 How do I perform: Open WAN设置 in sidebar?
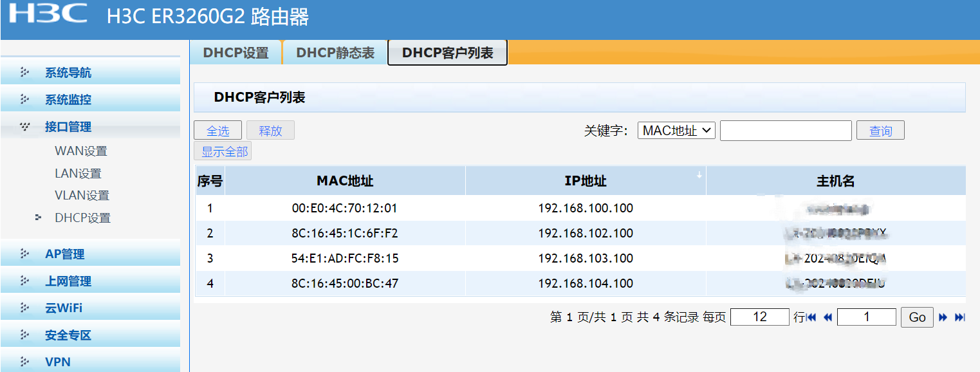(81, 151)
